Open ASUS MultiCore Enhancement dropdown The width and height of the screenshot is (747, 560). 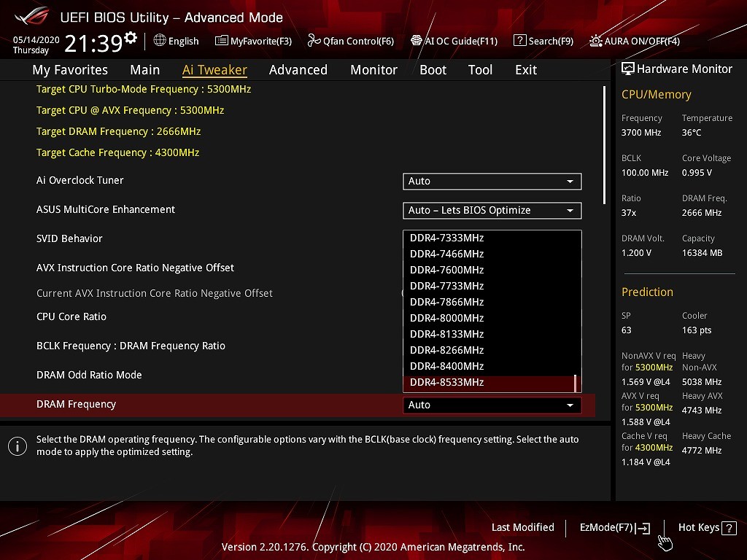(x=492, y=210)
